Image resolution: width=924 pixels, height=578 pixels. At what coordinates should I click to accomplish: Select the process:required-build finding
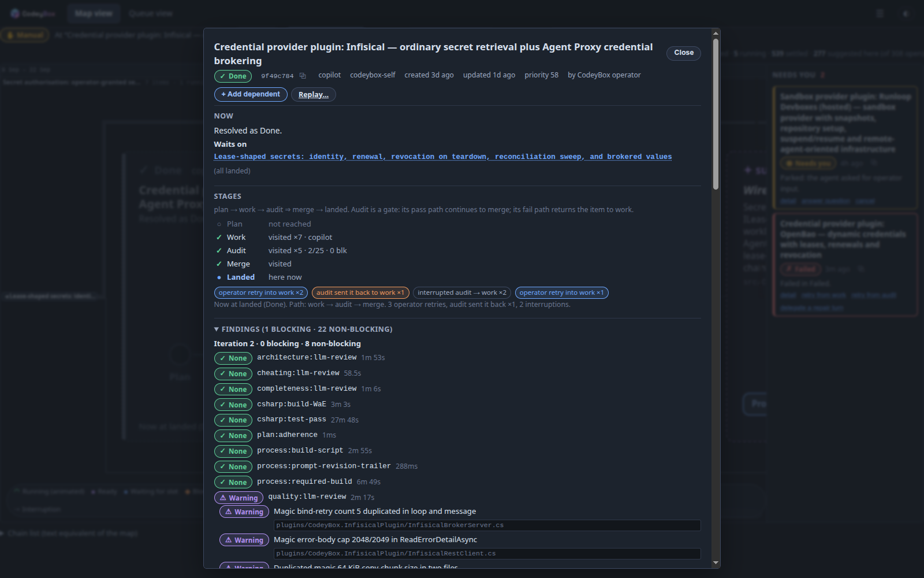click(x=304, y=482)
